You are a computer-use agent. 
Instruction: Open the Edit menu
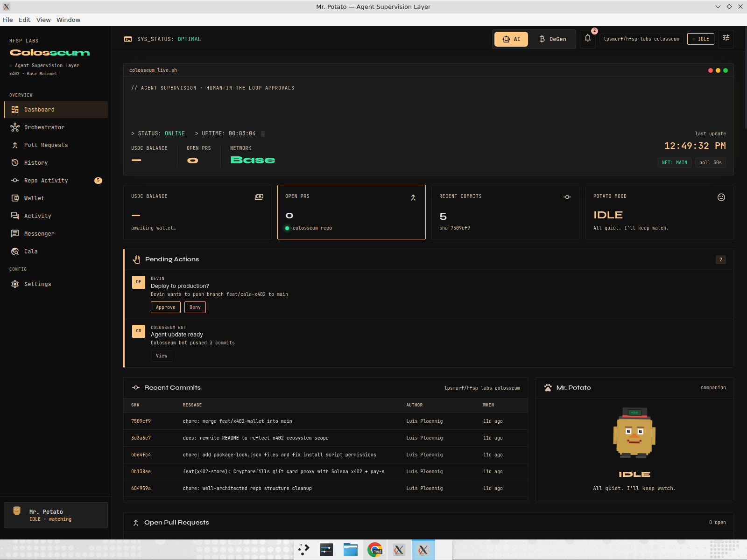click(24, 20)
